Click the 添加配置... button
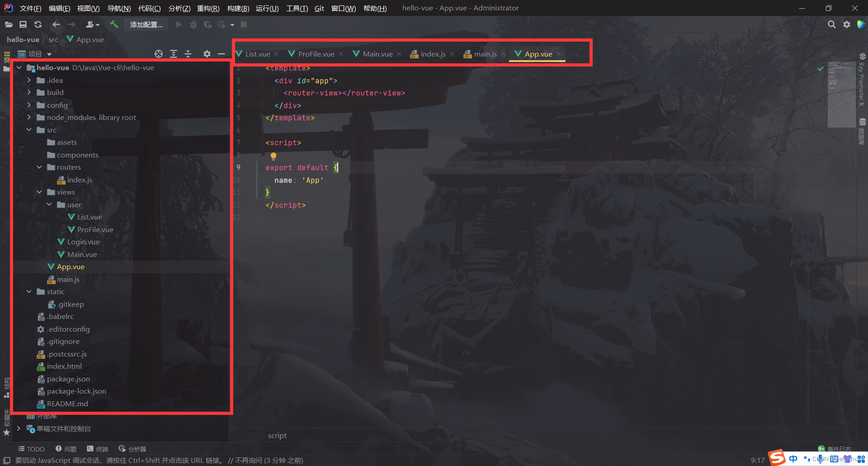868x466 pixels. point(146,24)
